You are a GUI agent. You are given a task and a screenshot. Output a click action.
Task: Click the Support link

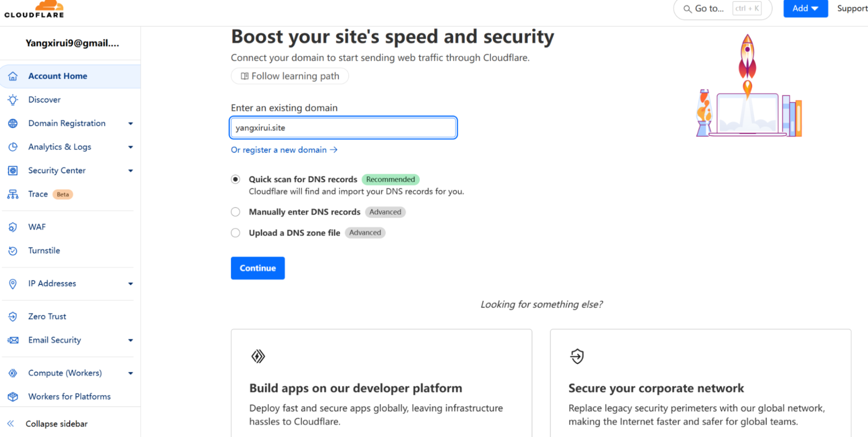[x=852, y=8]
